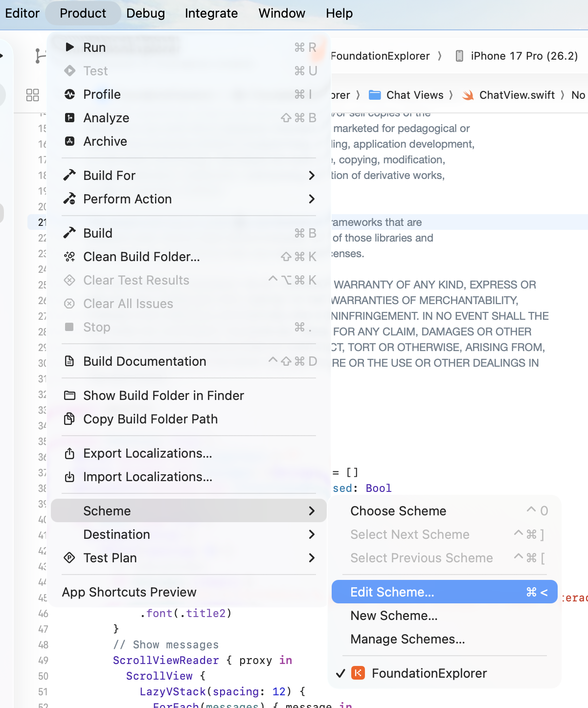Select Show Build Folder in Finder
The height and width of the screenshot is (708, 588).
[189, 396]
